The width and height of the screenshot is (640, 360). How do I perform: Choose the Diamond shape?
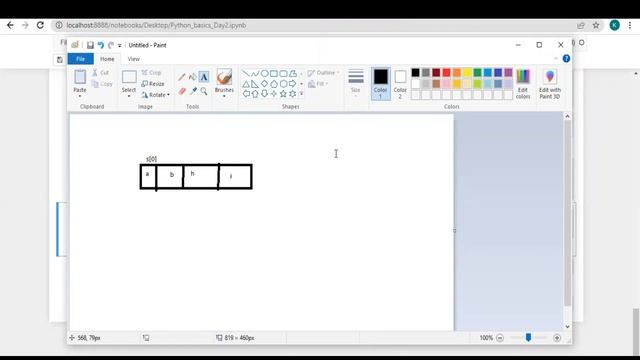pyautogui.click(x=264, y=84)
